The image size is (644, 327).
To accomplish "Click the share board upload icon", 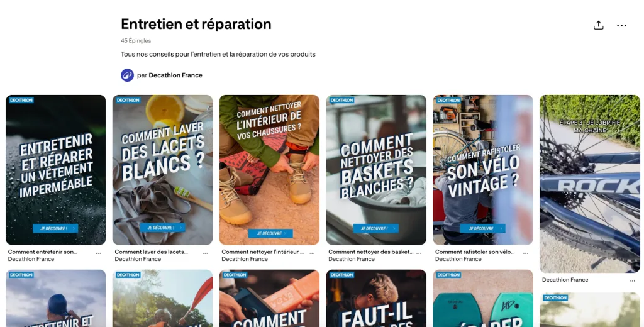I will click(599, 26).
